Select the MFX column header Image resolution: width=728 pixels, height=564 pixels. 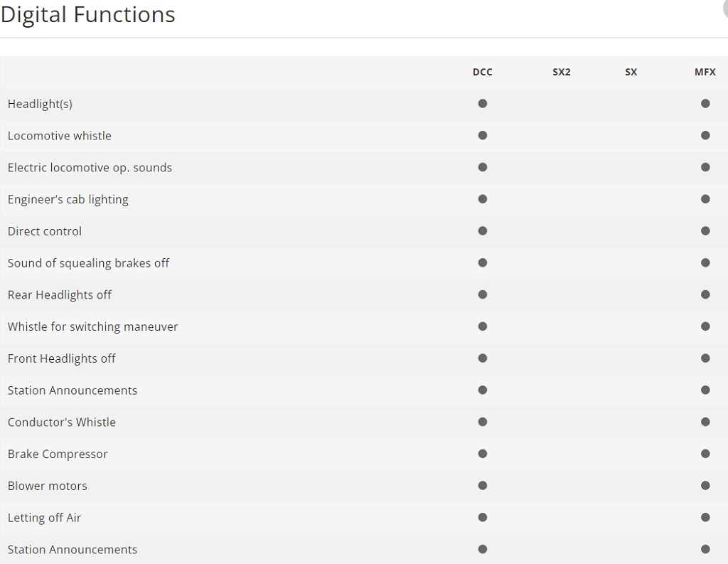tap(705, 72)
